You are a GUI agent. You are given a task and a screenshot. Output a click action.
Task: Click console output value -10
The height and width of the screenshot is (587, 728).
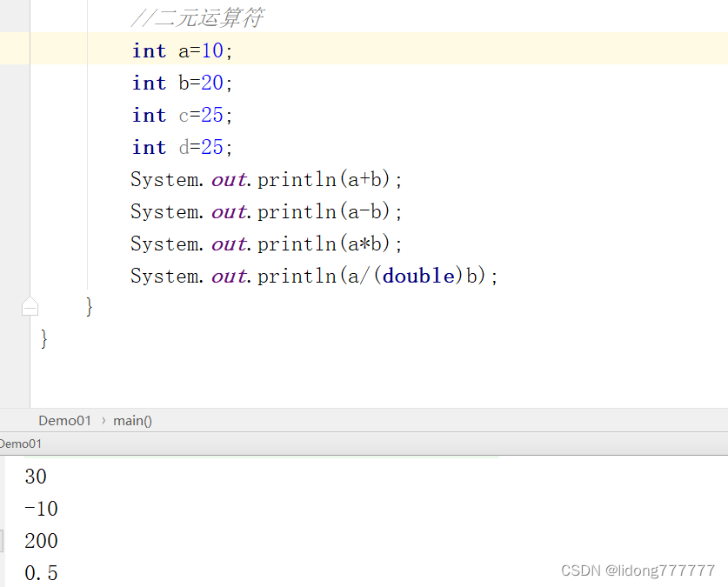[42, 509]
